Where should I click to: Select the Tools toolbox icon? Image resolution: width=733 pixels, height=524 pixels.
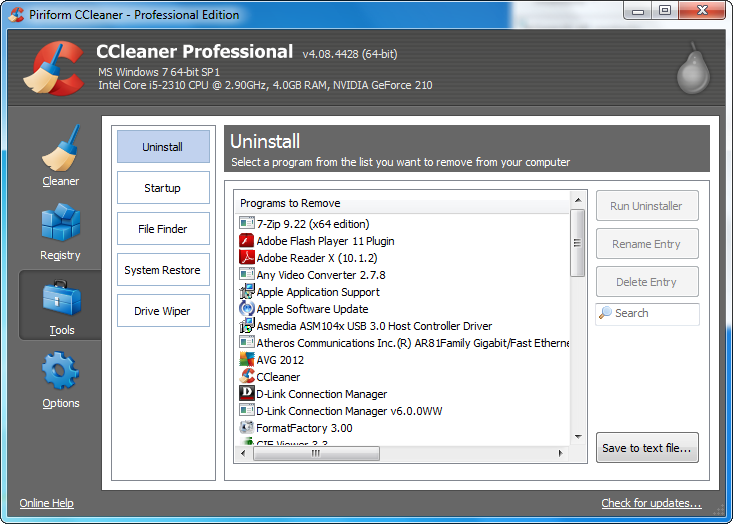click(62, 297)
